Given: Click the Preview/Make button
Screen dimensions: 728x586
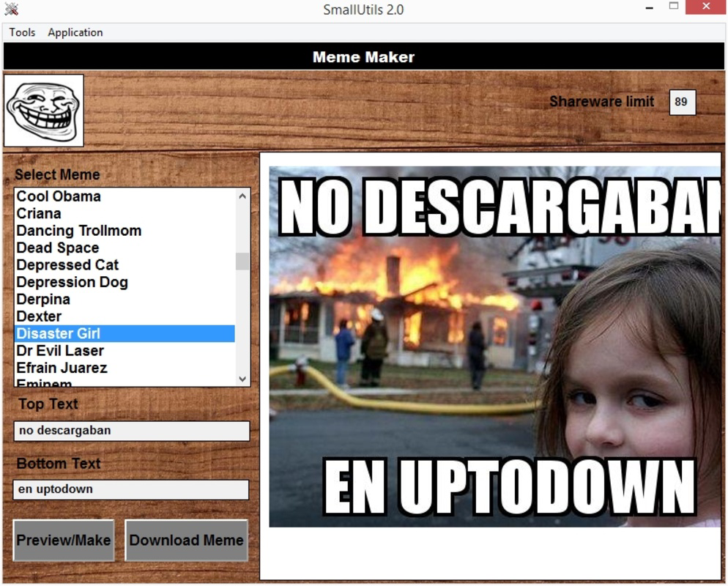Looking at the screenshot, I should [x=64, y=541].
